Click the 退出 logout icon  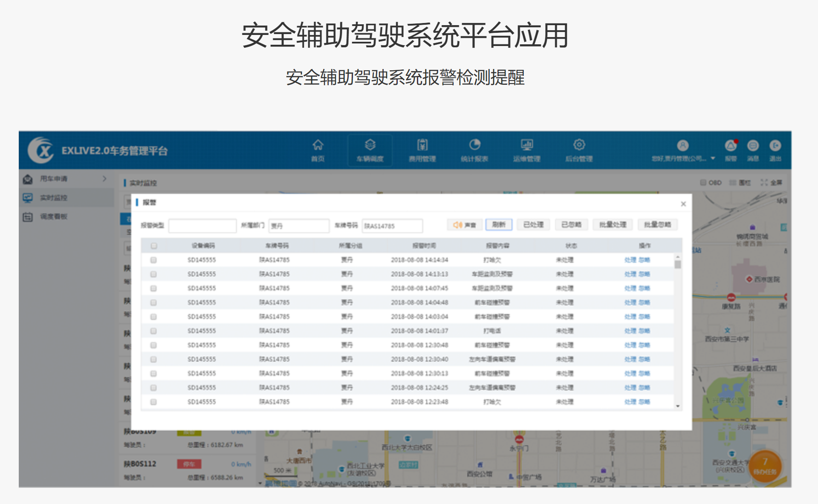775,146
